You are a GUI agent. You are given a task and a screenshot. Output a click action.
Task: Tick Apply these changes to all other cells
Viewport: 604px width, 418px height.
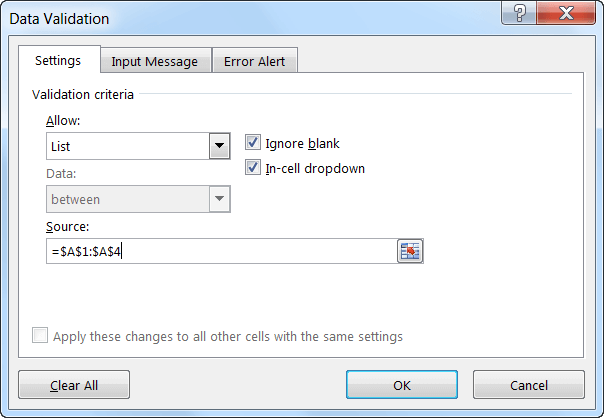click(40, 336)
